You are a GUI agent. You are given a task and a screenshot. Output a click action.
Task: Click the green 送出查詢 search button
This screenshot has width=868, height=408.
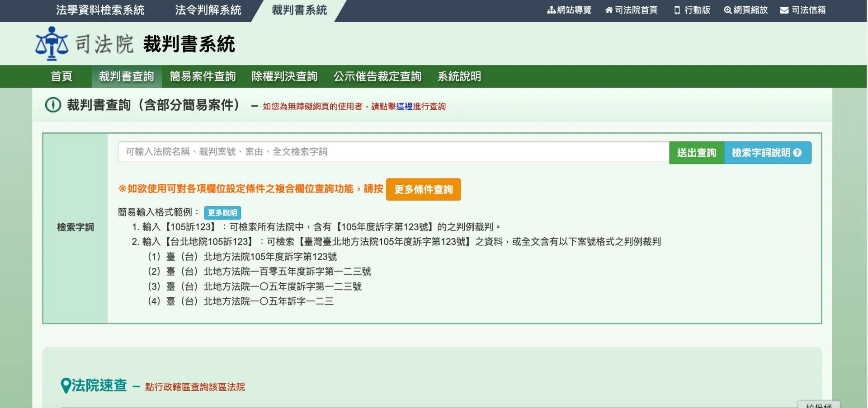696,152
